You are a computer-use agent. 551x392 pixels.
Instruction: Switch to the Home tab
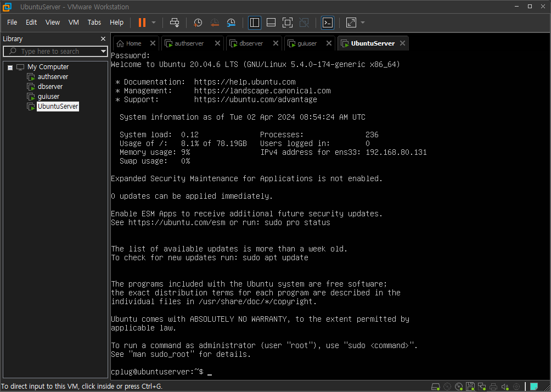133,43
